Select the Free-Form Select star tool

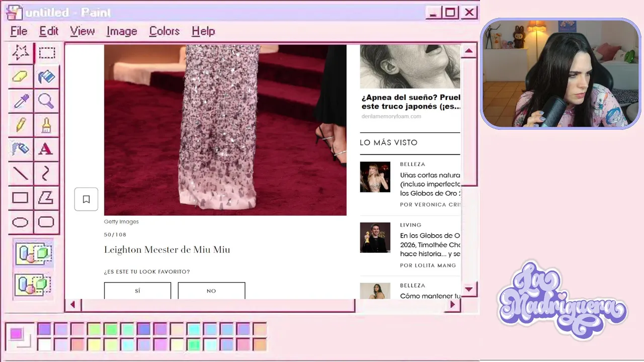[21, 52]
